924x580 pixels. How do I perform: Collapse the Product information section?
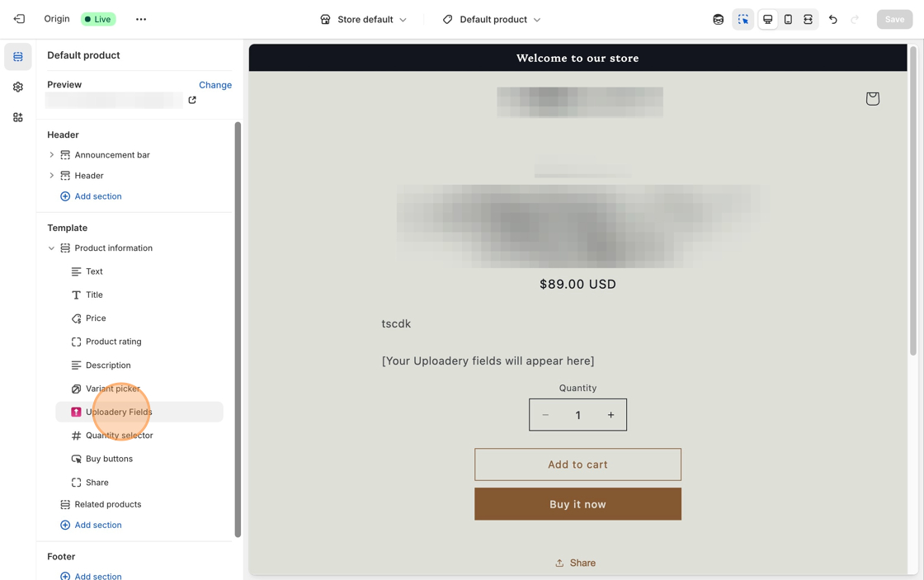(x=51, y=248)
